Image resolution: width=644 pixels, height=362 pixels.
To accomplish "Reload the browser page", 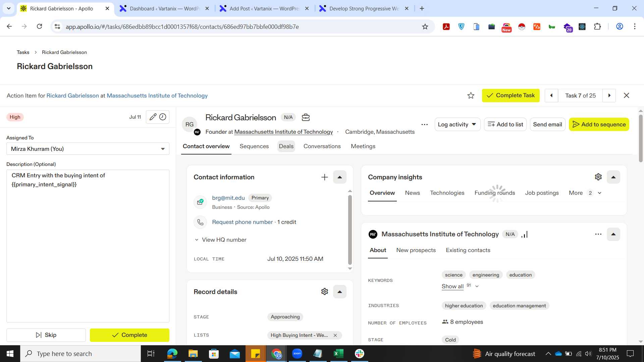I will click(x=39, y=26).
